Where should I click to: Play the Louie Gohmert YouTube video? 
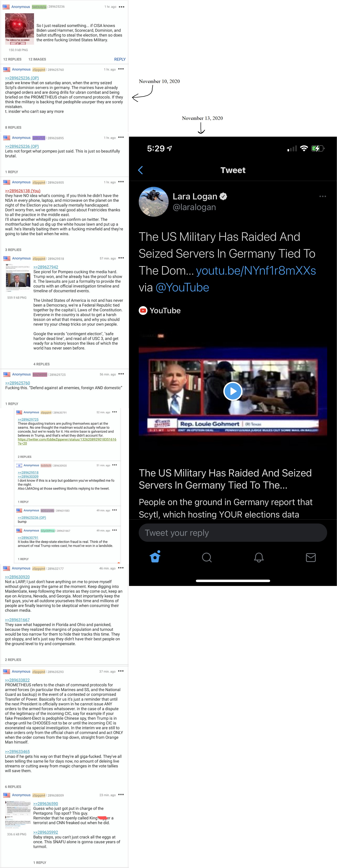click(x=233, y=391)
